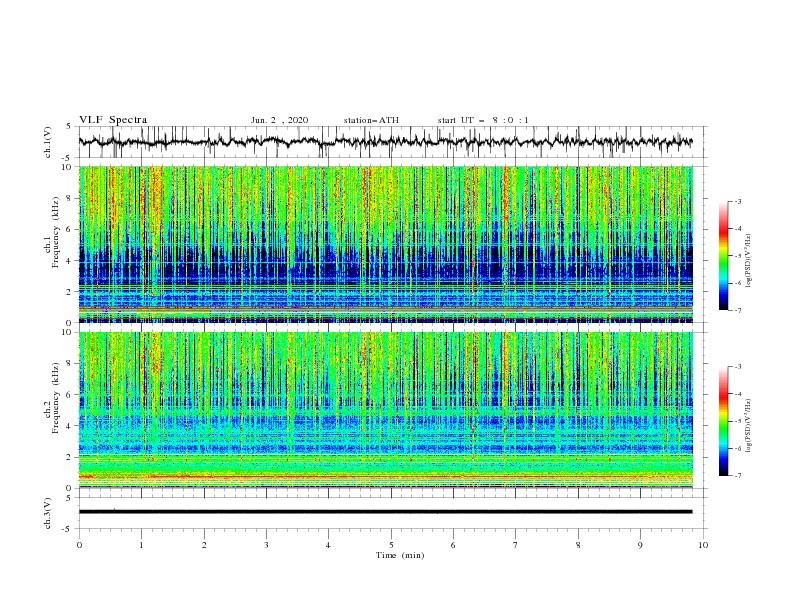792x612 pixels.
Task: Click the "-3" tick on ch.1 colorbar
Action: (x=738, y=201)
